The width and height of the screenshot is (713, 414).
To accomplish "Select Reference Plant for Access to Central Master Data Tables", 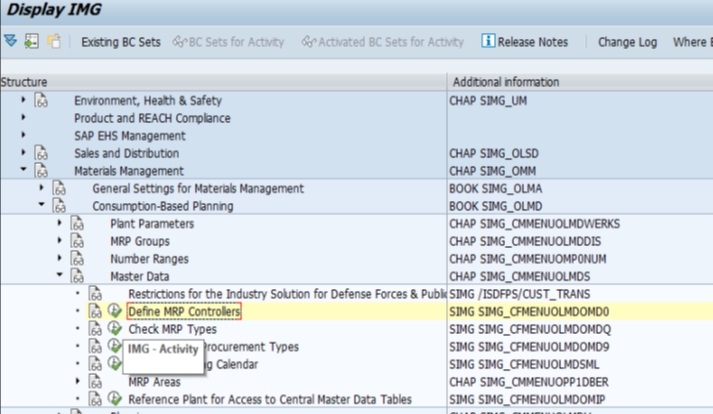I will [270, 399].
